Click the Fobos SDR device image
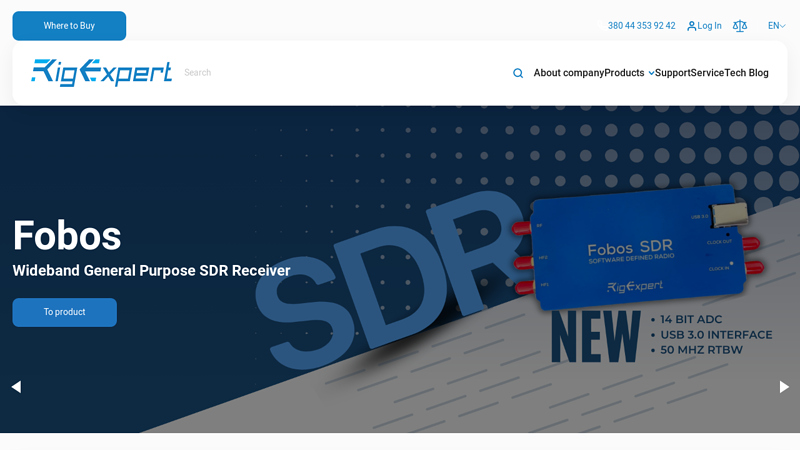The image size is (800, 450). (638, 248)
